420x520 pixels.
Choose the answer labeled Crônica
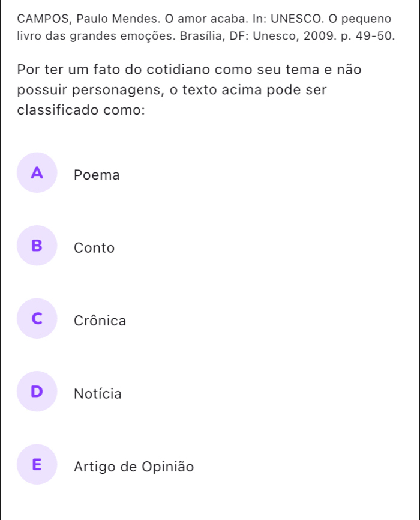pos(100,321)
